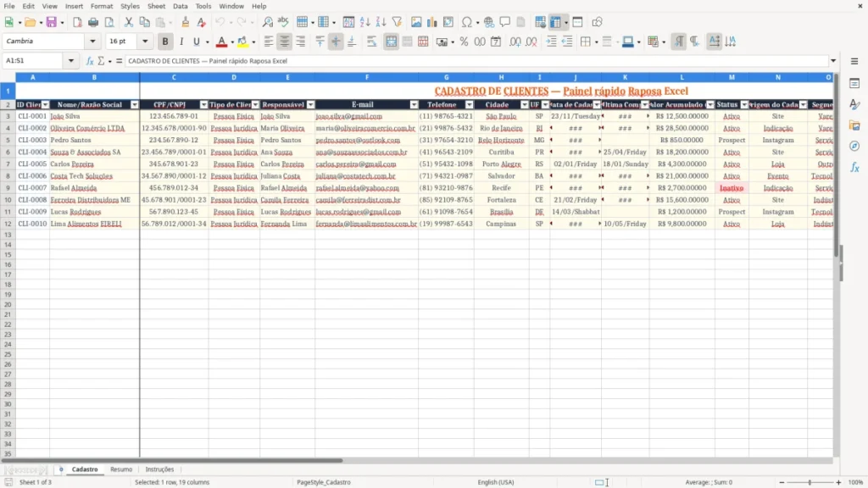This screenshot has height=488, width=868.
Task: Open the Name Box dropdown arrow
Action: pos(71,61)
